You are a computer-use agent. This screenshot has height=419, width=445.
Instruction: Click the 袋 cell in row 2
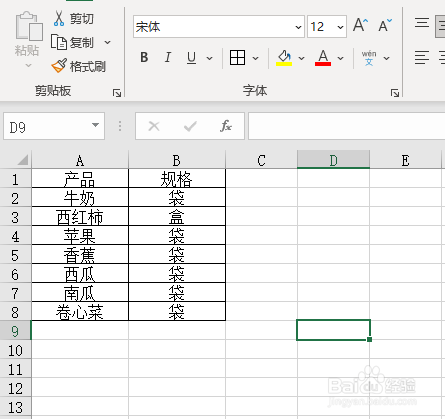pos(177,198)
